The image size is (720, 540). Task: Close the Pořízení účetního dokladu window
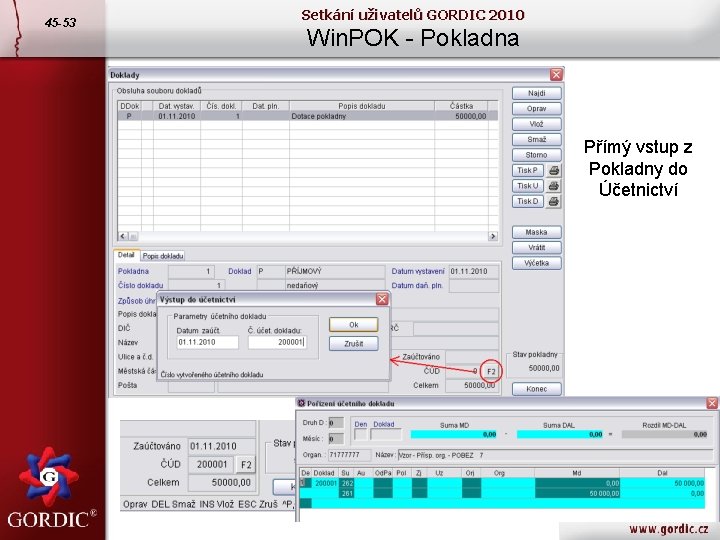click(x=712, y=403)
